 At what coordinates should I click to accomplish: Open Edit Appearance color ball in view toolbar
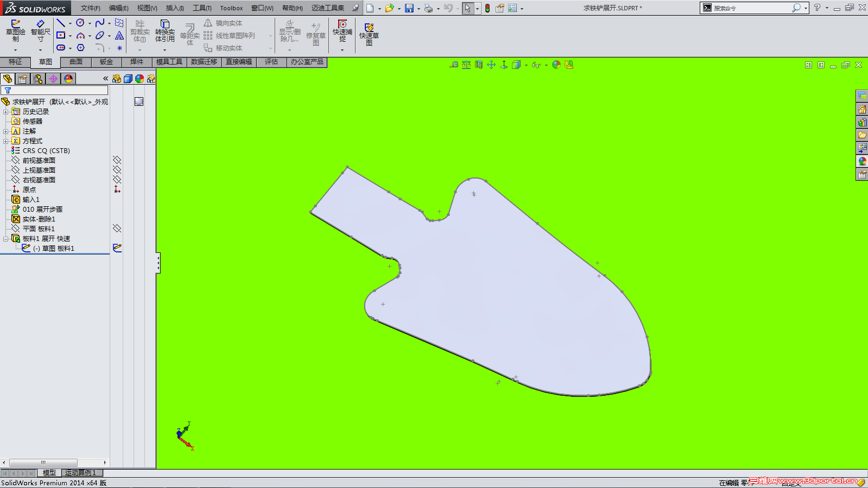556,65
